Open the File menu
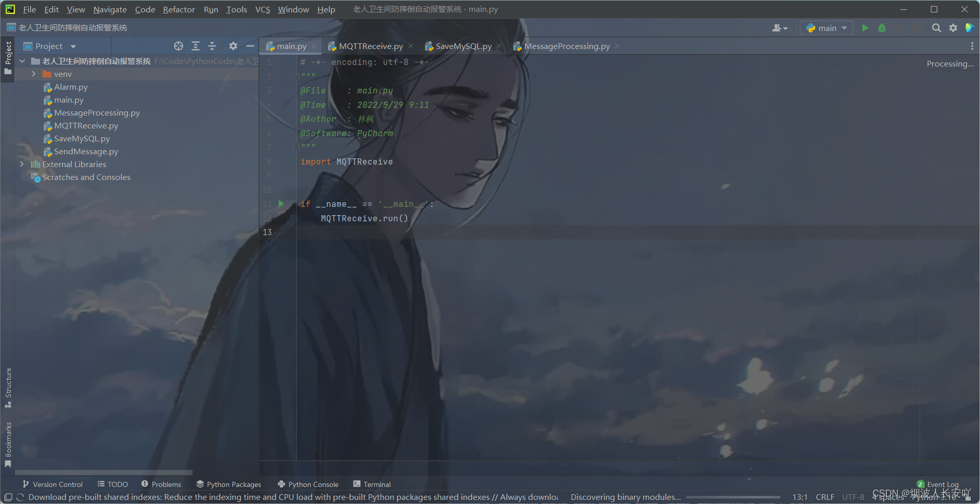The image size is (980, 504). tap(29, 9)
